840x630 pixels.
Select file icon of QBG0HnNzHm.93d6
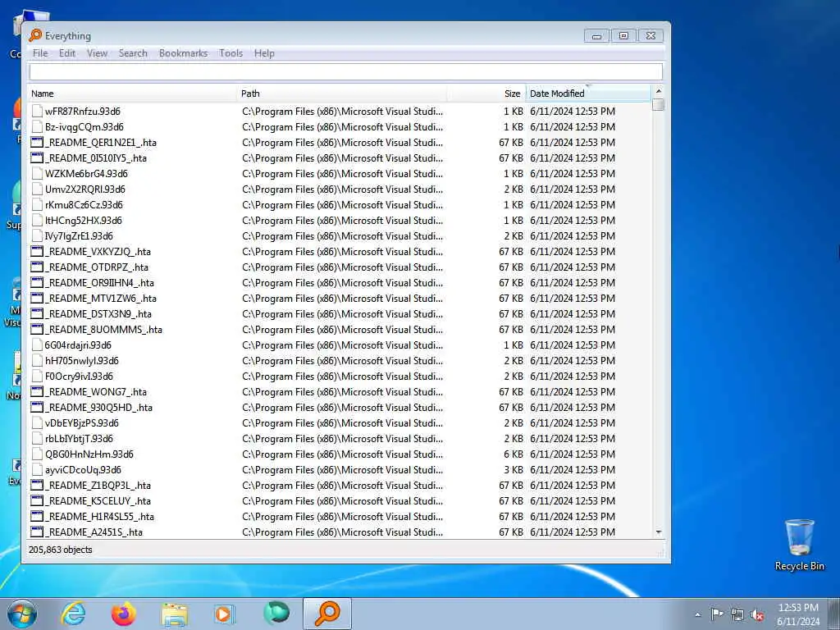click(x=37, y=454)
